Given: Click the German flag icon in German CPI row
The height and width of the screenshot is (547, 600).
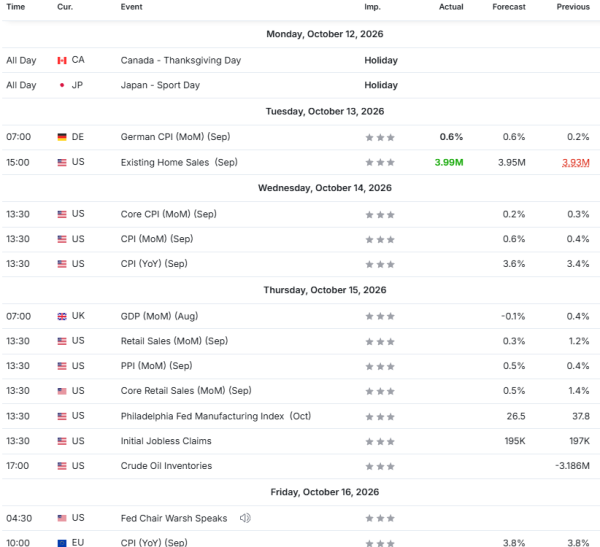Looking at the screenshot, I should [62, 137].
